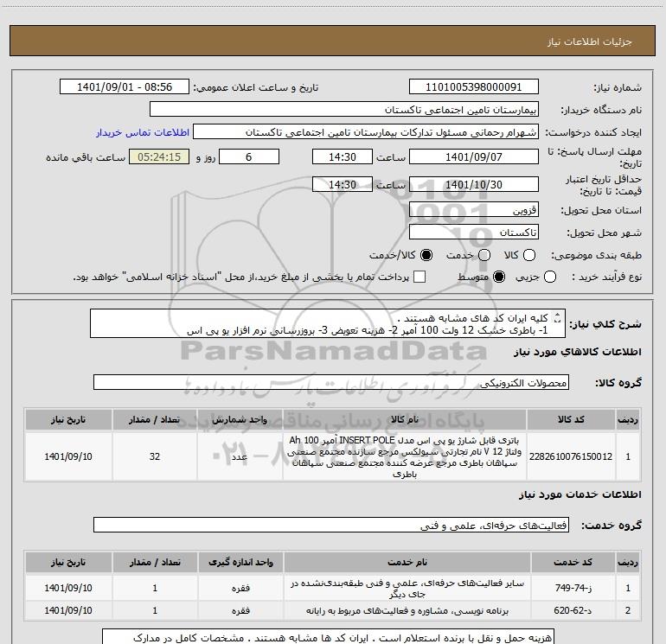The height and width of the screenshot is (644, 666).
Task: Click the goods table تعداد / مقدار header
Action: click(155, 419)
